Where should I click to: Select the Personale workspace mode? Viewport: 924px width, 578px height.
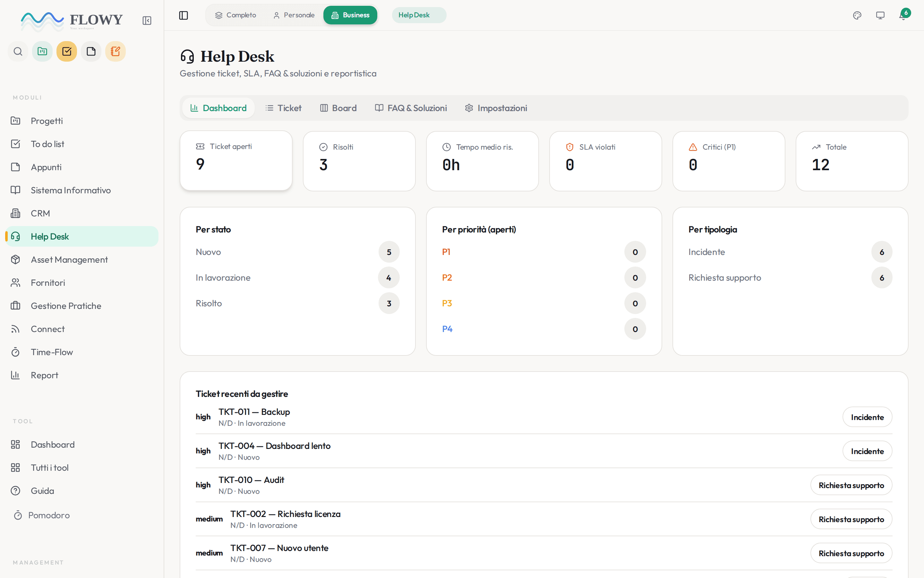294,15
